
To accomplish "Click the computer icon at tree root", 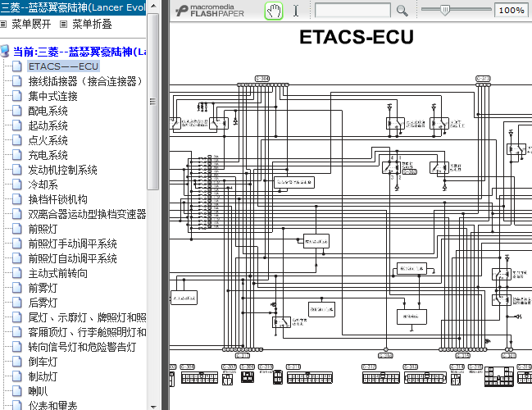I will (x=5, y=51).
